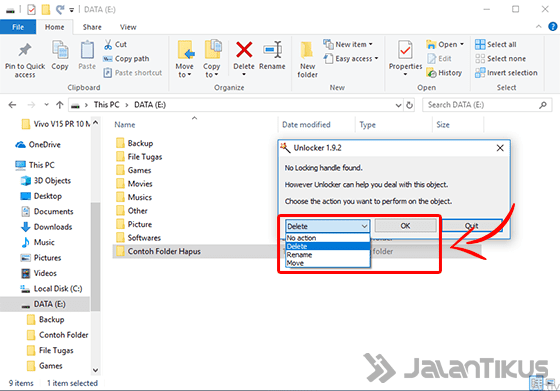Click the History ribbon item
560x391 pixels.
[444, 73]
